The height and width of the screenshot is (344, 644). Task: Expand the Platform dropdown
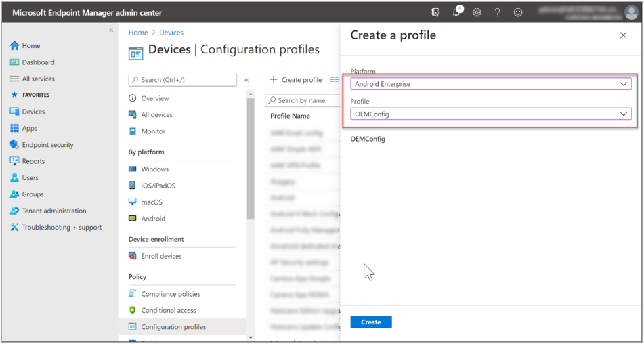[x=491, y=84]
